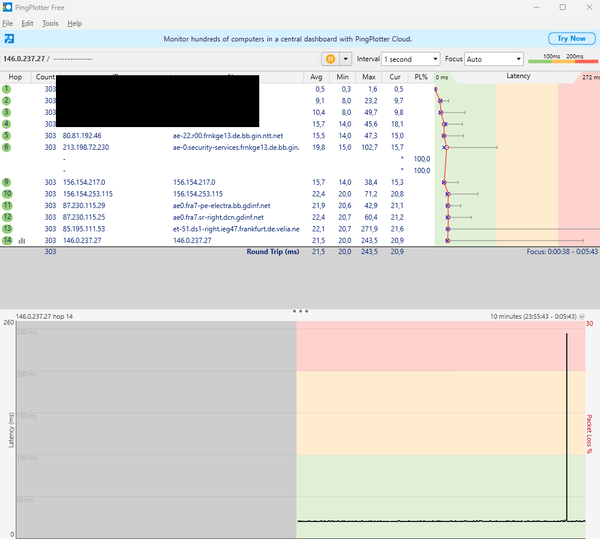Open the Focus dropdown set to Auto
This screenshot has height=539, width=600.
[x=494, y=59]
